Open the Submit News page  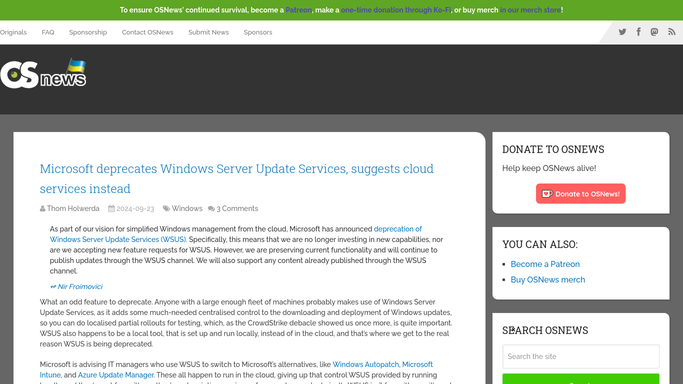[208, 32]
